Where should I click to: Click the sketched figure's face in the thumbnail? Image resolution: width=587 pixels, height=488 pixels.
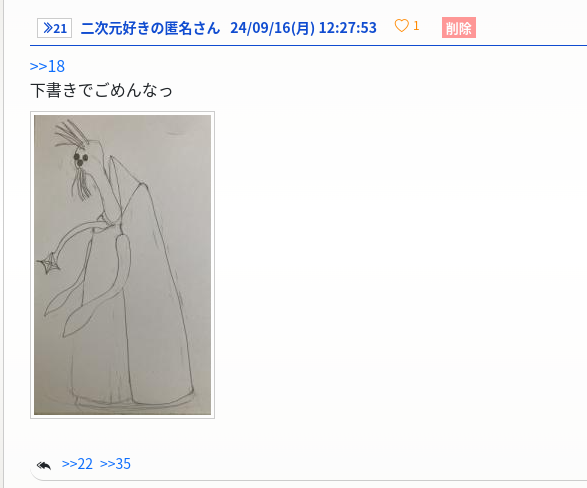coord(81,159)
